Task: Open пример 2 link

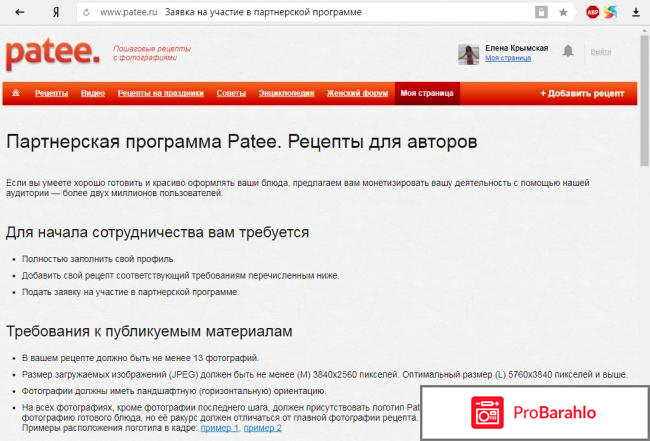Action: (x=262, y=428)
